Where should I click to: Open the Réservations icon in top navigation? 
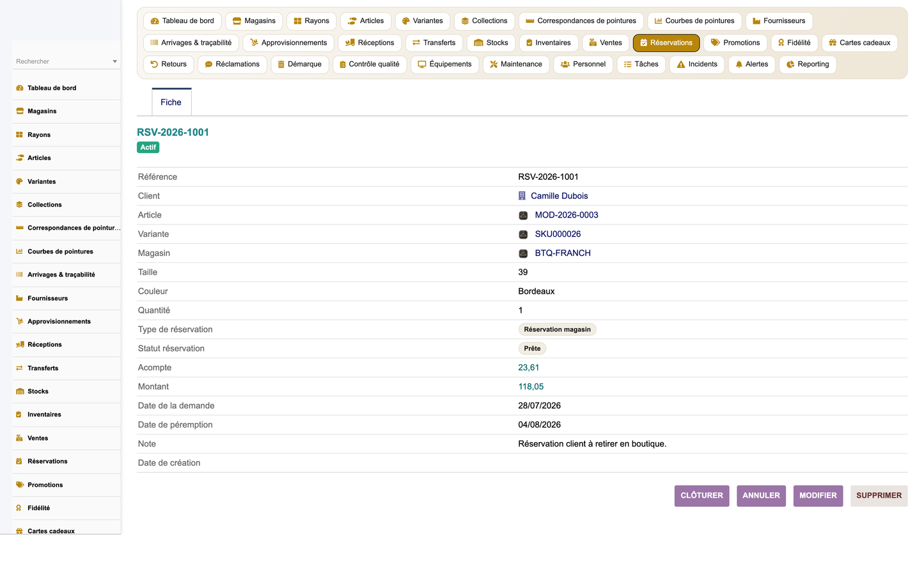pyautogui.click(x=643, y=43)
